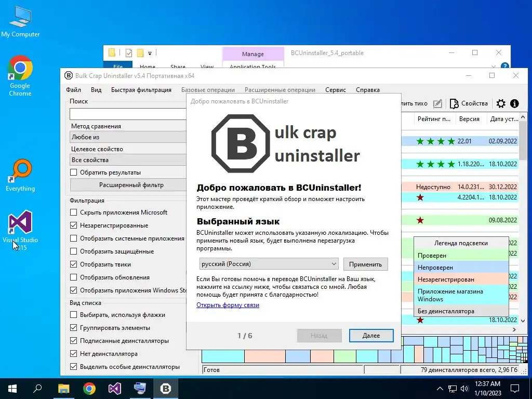
Task: Click new folder icon in Explorer title bar
Action: [140, 53]
